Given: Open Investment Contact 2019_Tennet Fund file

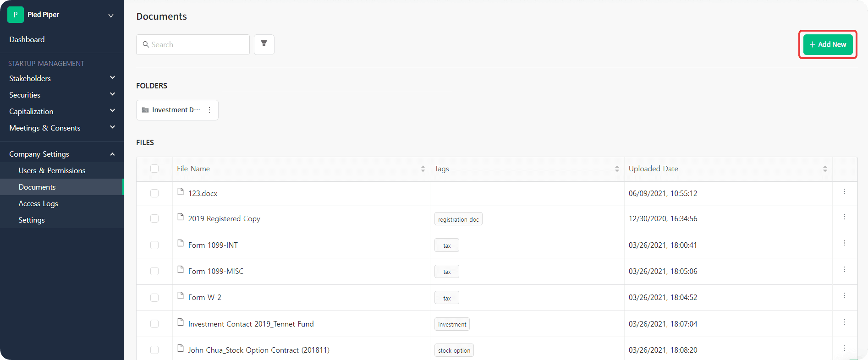Looking at the screenshot, I should 251,324.
